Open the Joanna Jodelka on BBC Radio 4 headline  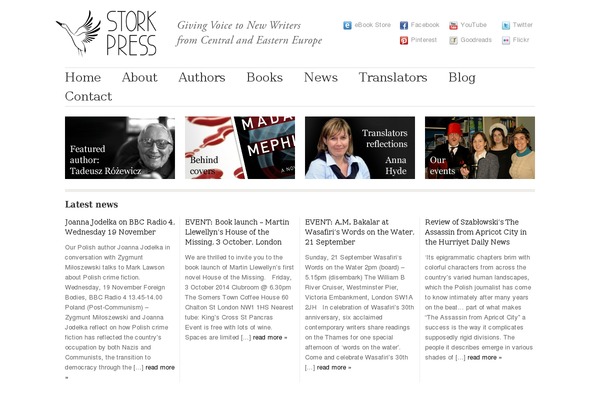coord(120,227)
